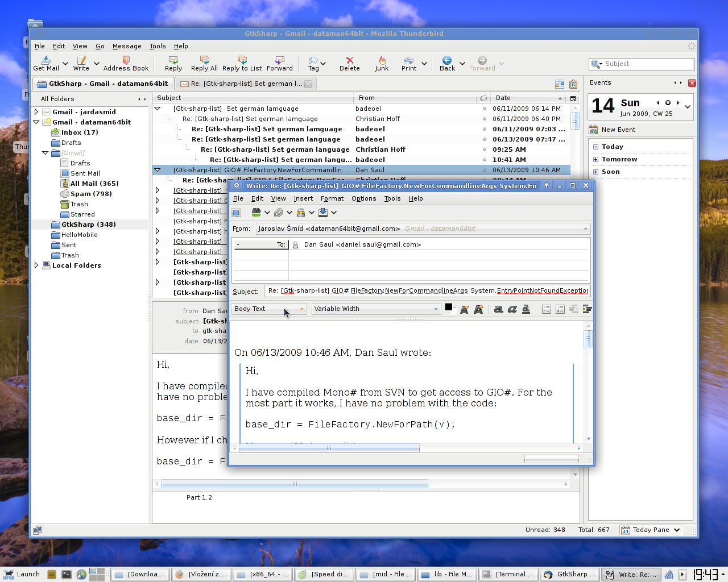Screen dimensions: 728x582
Task: Click Save icon in Write window
Action: point(323,212)
